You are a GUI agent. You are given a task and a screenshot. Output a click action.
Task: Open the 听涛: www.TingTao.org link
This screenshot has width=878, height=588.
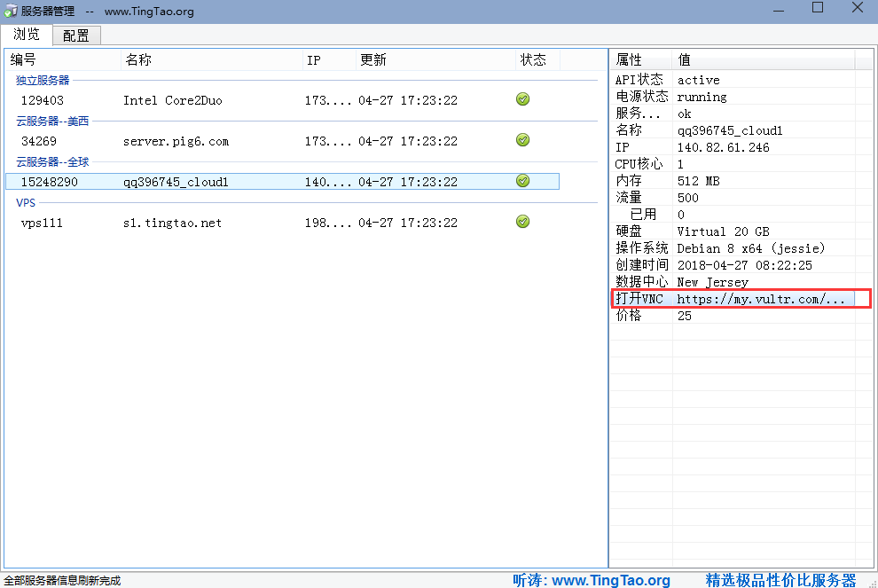click(592, 580)
